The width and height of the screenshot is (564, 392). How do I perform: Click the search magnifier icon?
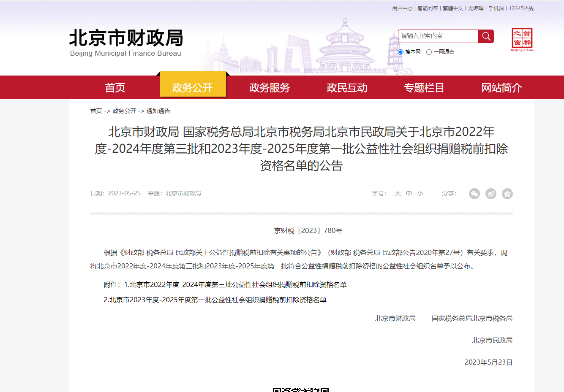pos(485,36)
